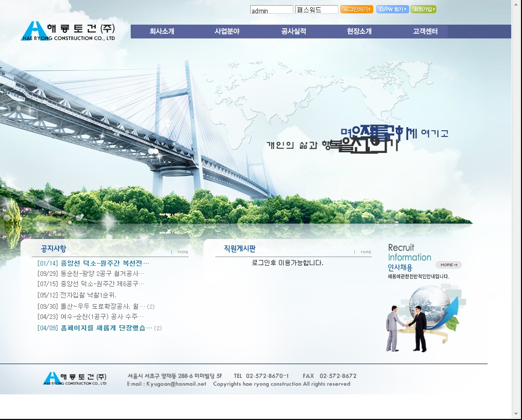
Task: Click the scrollbar down arrow
Action: pos(516,413)
